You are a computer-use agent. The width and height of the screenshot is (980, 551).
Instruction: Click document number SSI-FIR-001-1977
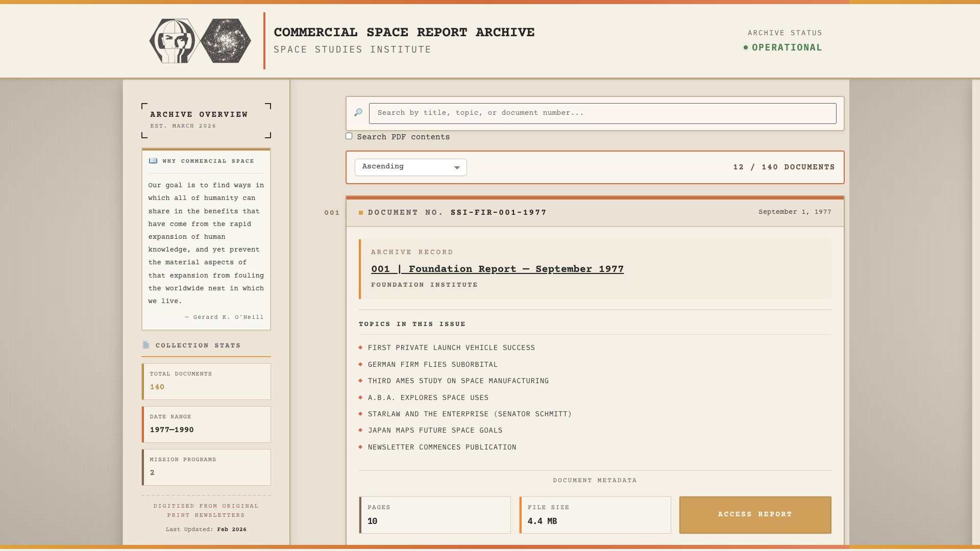pos(499,213)
